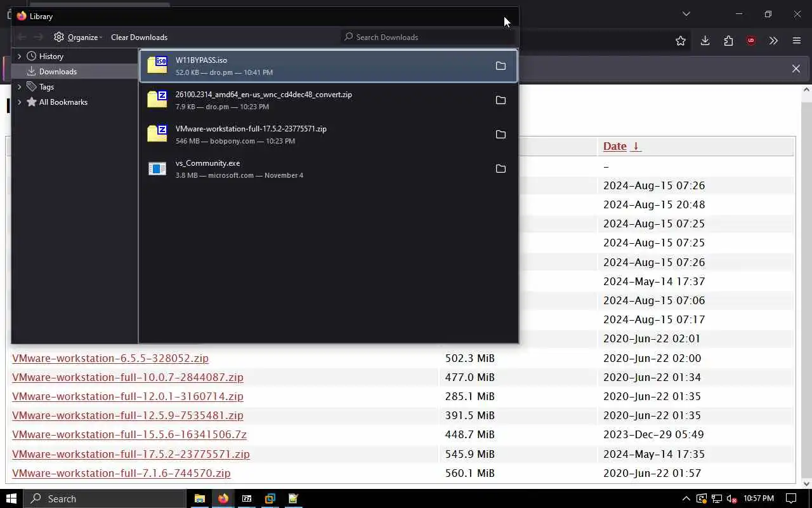The width and height of the screenshot is (812, 508).
Task: Click the VMware-workstation zip icon in Library
Action: click(x=157, y=133)
